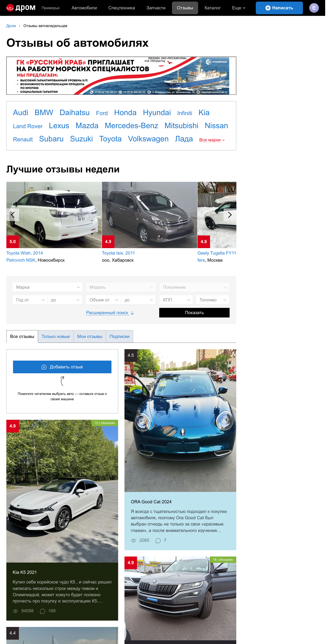Screen dimensions: 330x644
Task: Click previous arrow in best reviews carousel
Action: click(x=13, y=215)
